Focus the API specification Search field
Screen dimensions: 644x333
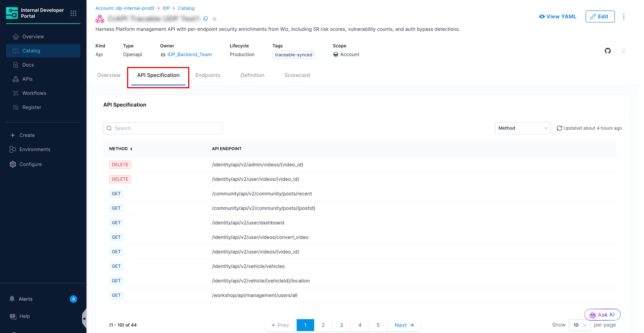coord(163,128)
